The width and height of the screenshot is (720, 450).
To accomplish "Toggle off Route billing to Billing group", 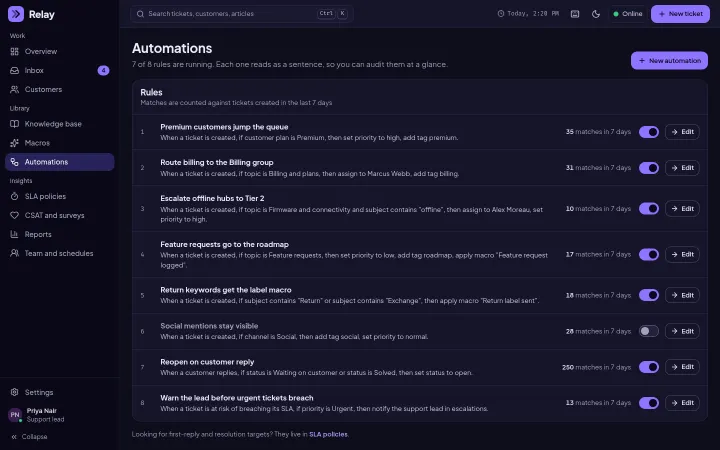I will (649, 168).
